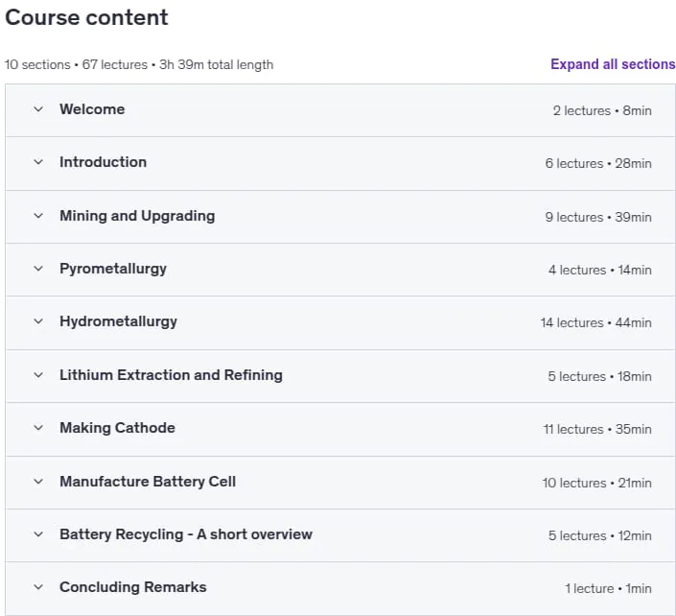
Task: Expand Battery Recycling chevron arrow
Action: (38, 534)
